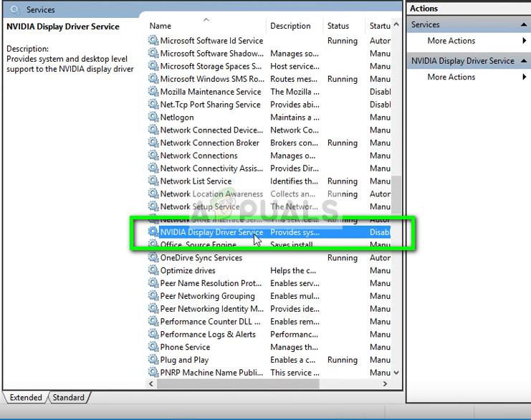Click the vertical scrollbar thumb

click(396, 195)
